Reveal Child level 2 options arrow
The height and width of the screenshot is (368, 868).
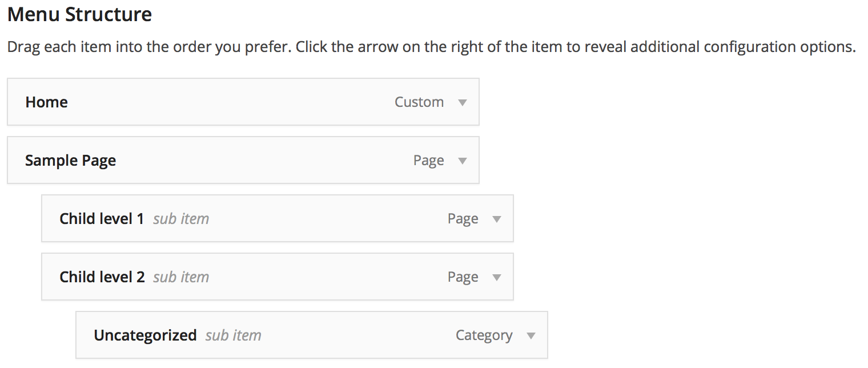[x=497, y=277]
